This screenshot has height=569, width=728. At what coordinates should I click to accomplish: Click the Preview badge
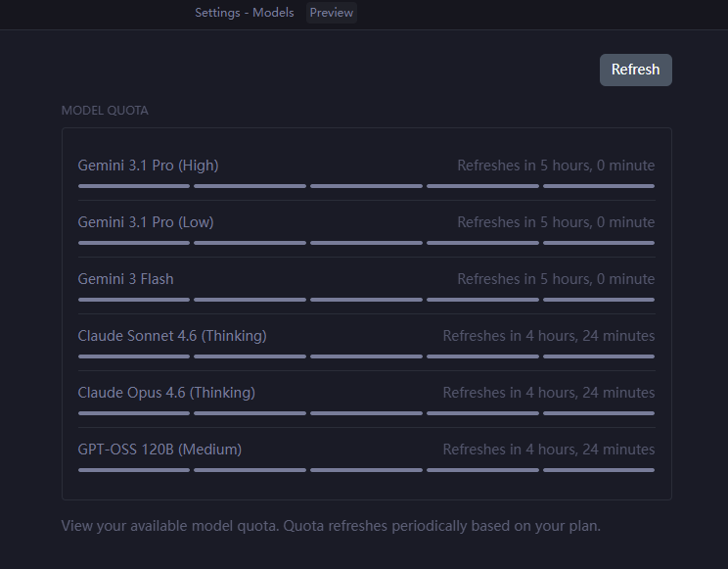(332, 13)
